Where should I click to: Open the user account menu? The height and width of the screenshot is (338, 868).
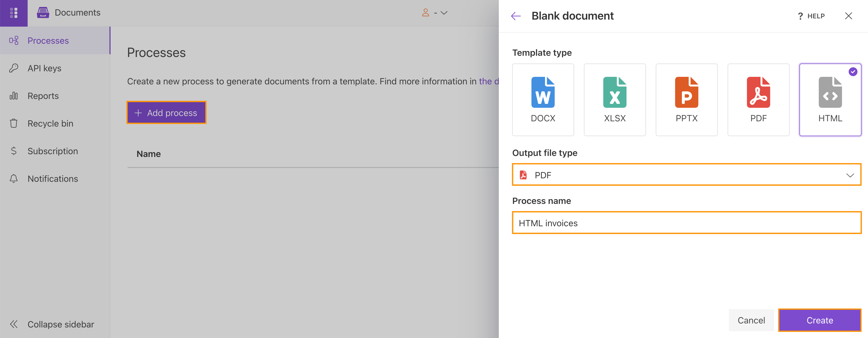tap(434, 13)
